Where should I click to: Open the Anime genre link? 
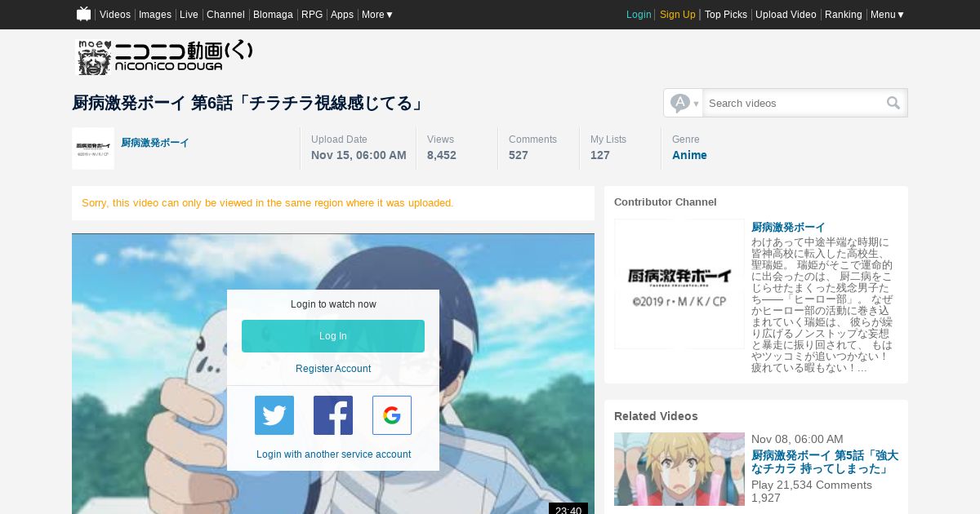click(689, 155)
